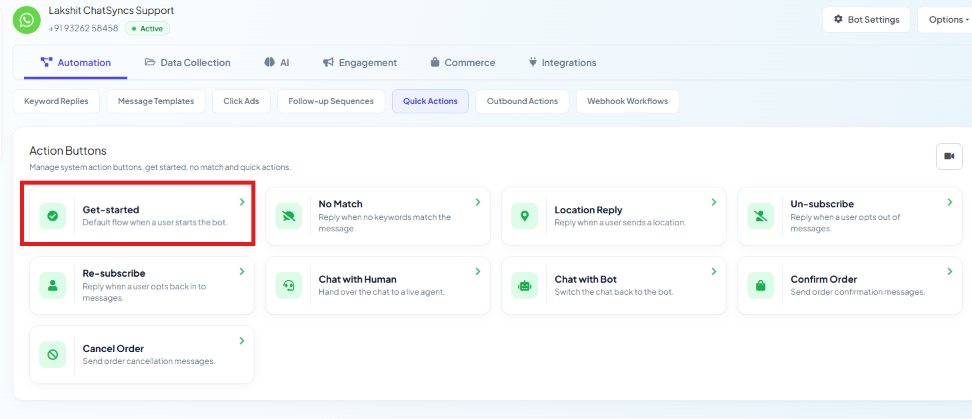Click the Data Collection folder icon
This screenshot has height=419, width=972.
pos(149,62)
